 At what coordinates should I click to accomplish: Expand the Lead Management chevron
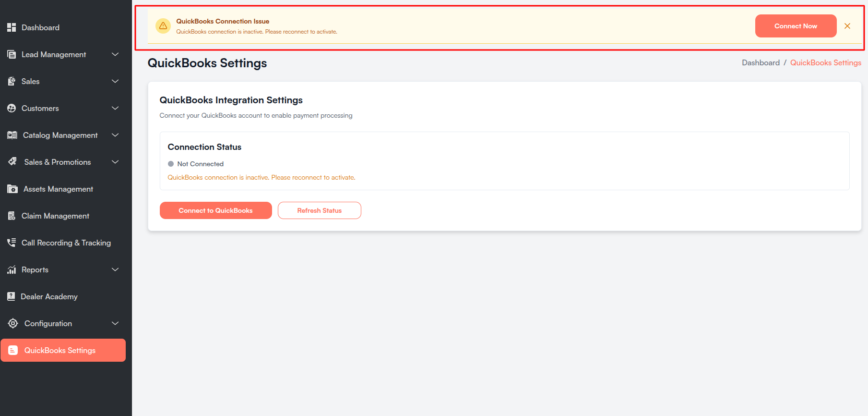click(115, 54)
